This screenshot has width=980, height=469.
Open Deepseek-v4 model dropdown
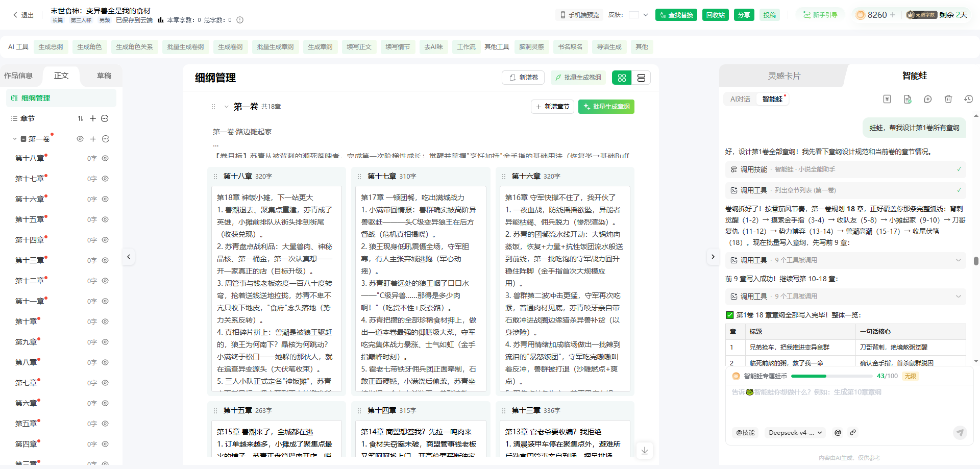(795, 432)
